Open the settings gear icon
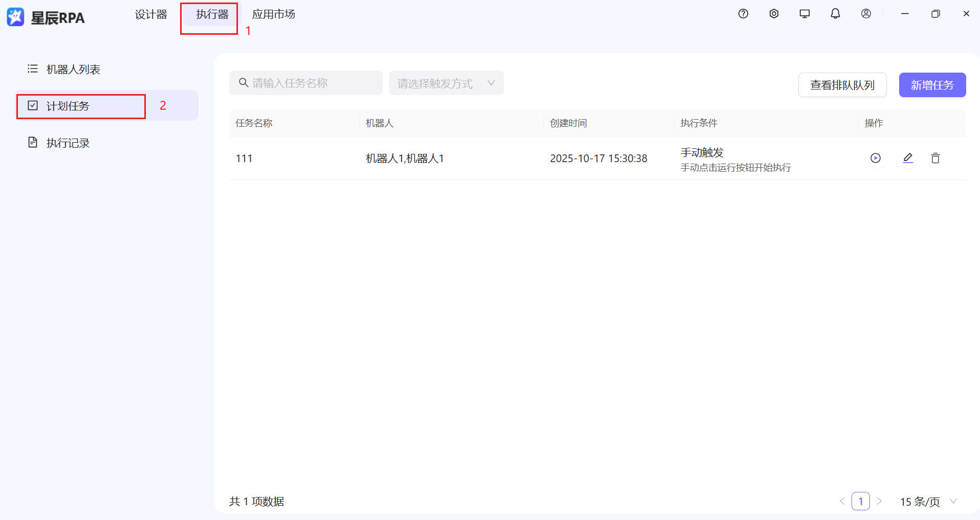 (773, 14)
